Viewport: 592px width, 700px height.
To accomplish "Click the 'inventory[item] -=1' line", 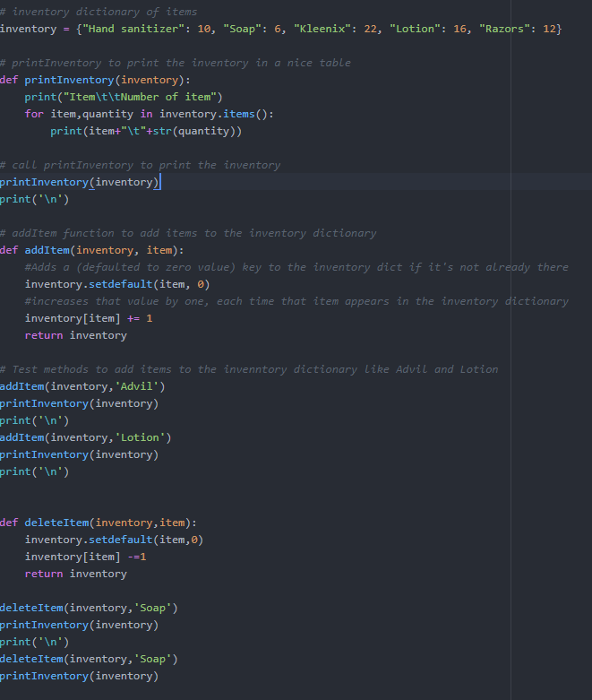I will coord(86,557).
